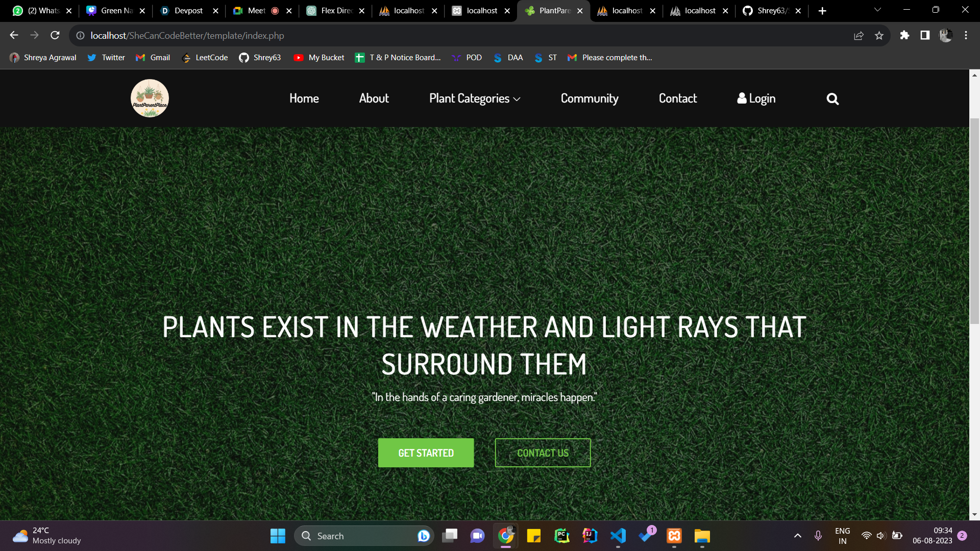Open the Chrome extensions puzzle icon
980x551 pixels.
point(904,35)
